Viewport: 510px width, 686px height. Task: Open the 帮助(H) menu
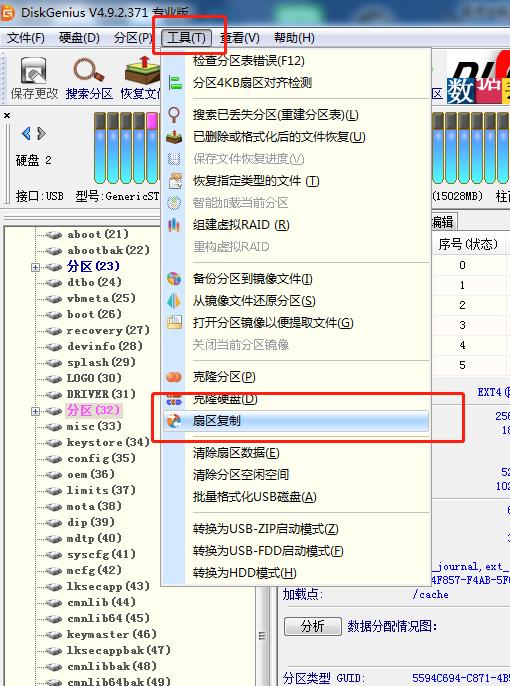(x=294, y=38)
